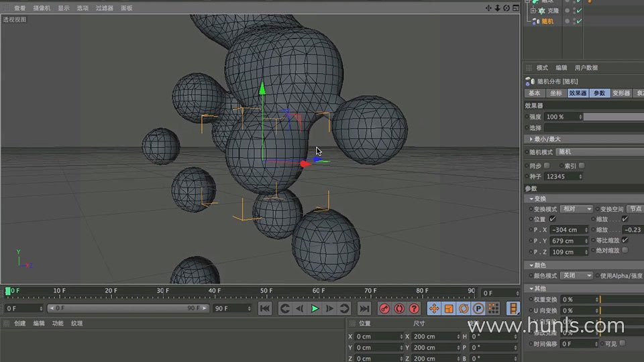Click the cloner 克隆 object icon

coord(542,11)
